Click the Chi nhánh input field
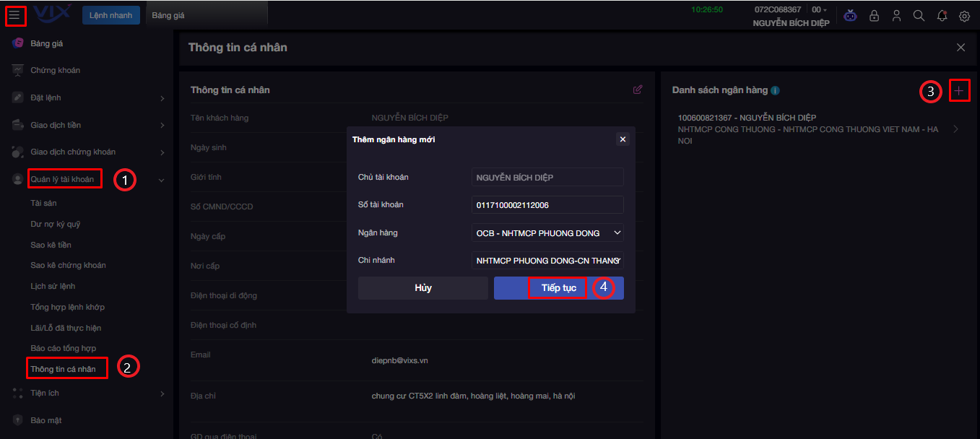The height and width of the screenshot is (439, 980). tap(547, 261)
